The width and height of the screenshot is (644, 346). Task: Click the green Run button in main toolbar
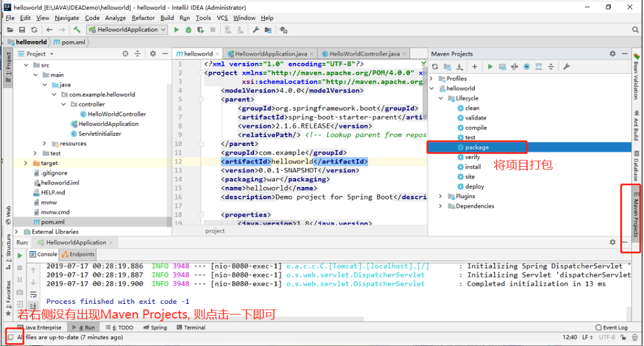click(x=176, y=30)
